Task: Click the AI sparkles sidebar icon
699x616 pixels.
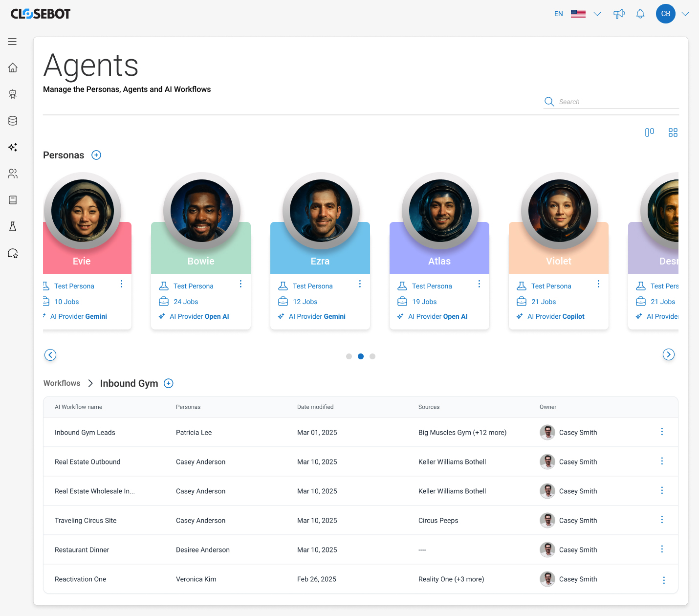Action: (x=13, y=147)
